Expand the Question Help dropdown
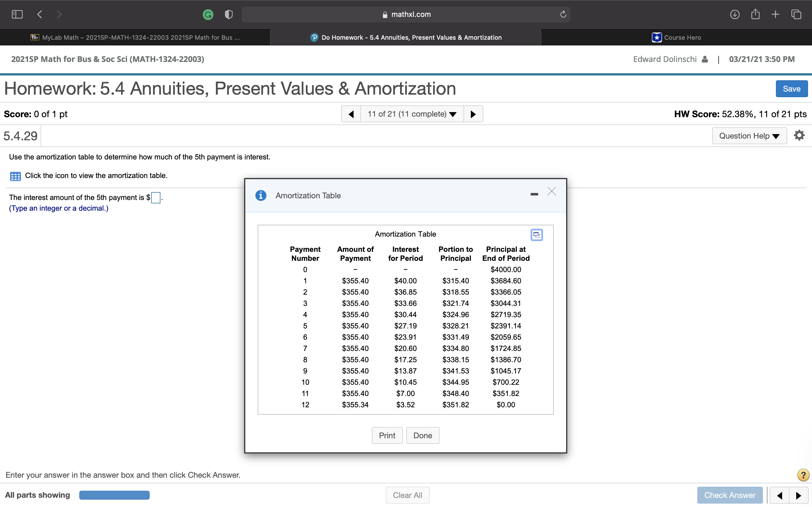 click(749, 136)
